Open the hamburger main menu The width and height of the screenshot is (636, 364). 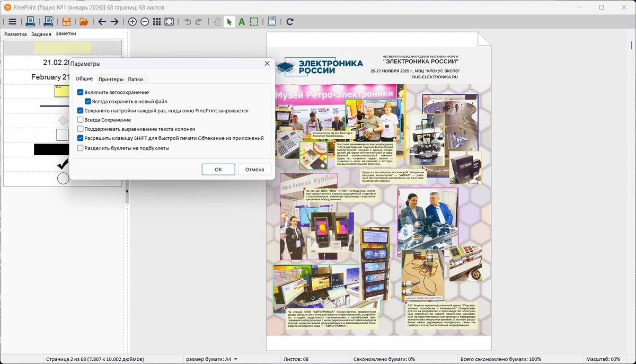click(x=12, y=22)
